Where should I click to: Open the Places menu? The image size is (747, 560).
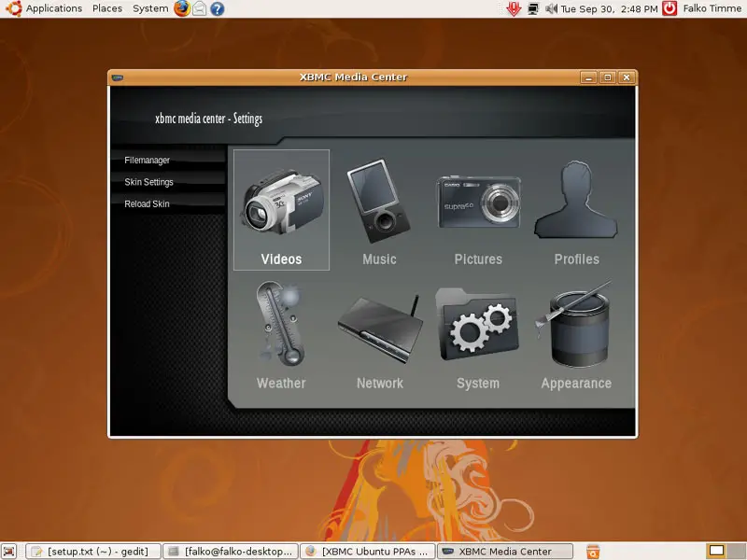point(107,8)
